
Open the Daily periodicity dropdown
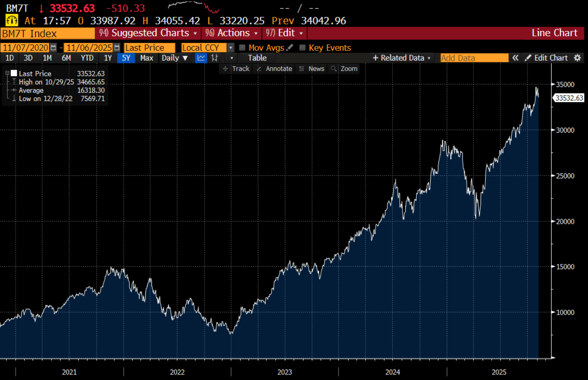(x=175, y=58)
